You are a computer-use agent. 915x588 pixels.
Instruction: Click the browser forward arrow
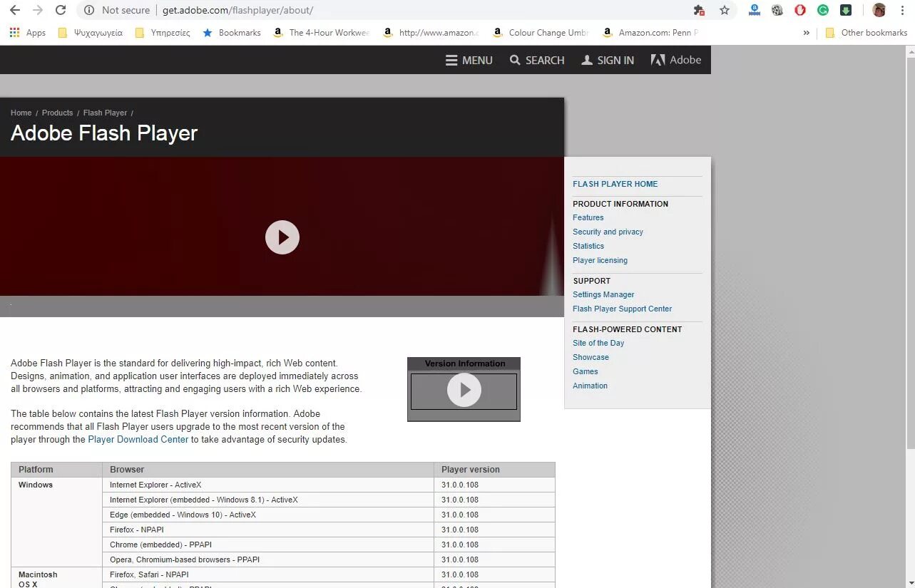tap(38, 10)
